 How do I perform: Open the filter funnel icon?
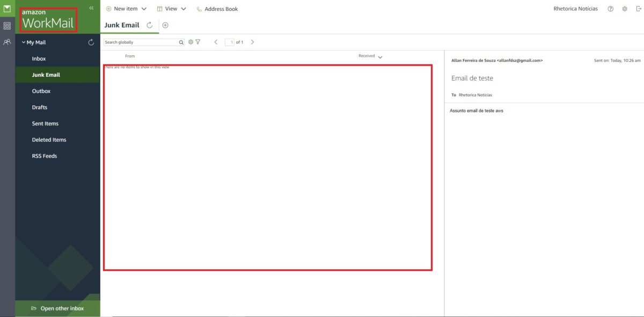(x=198, y=42)
